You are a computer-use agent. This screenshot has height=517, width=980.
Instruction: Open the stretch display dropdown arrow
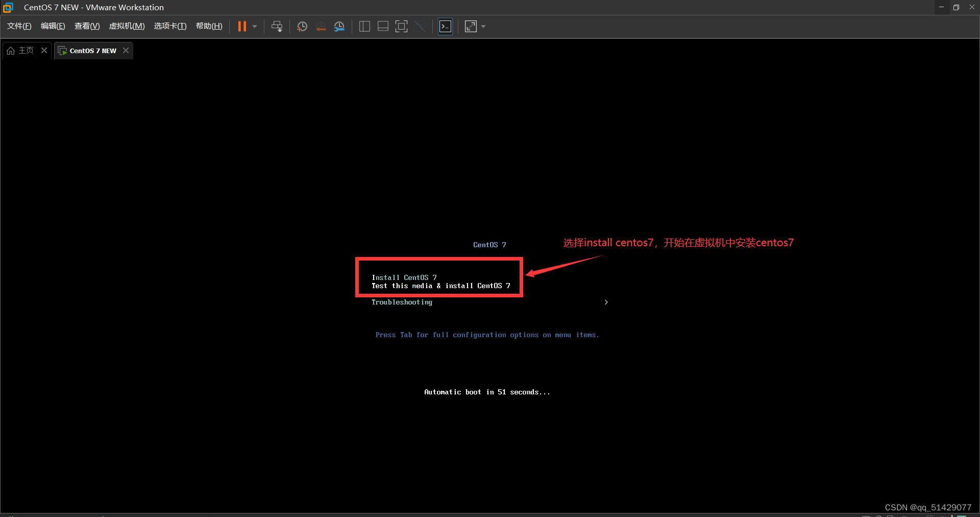(x=483, y=27)
